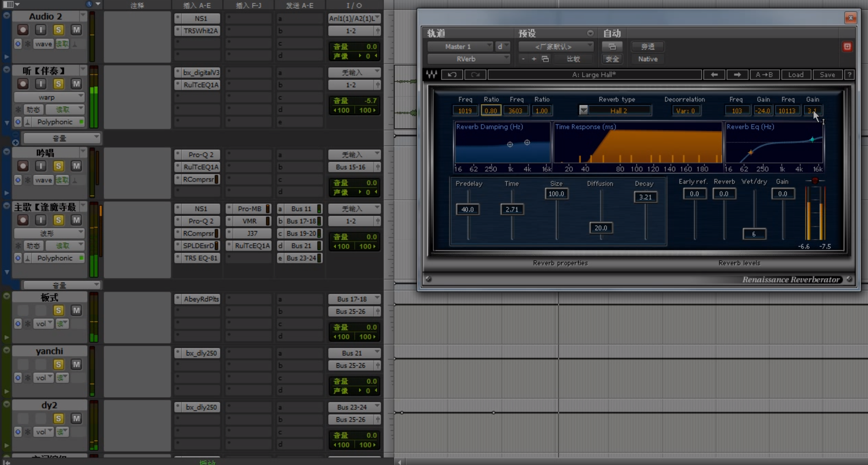Viewport: 868px width, 465px height.
Task: Solo the Audio 2 track
Action: pos(58,30)
